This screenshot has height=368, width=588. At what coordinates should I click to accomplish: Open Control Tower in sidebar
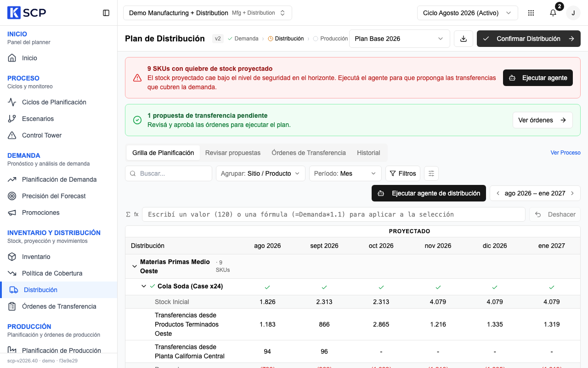59,135
